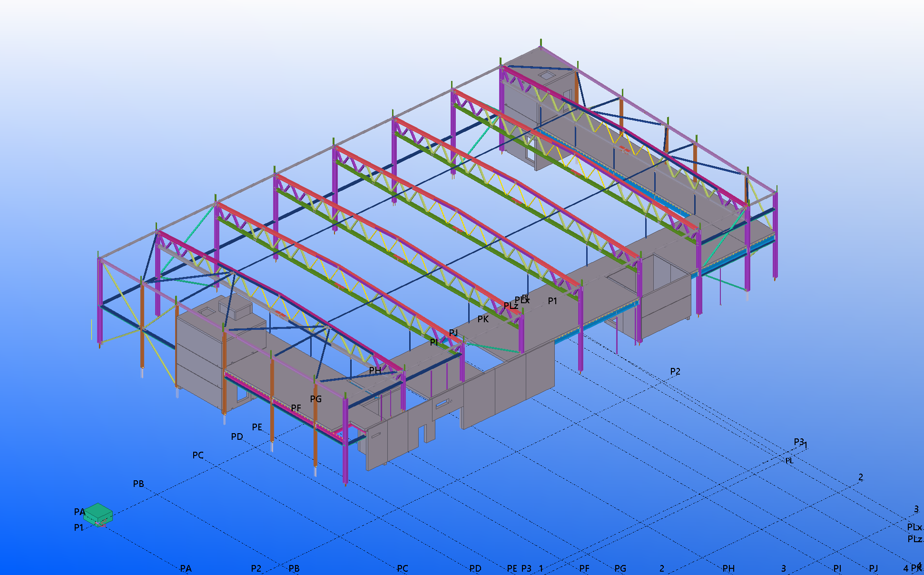Select the PG grid label beside the orange column

315,399
